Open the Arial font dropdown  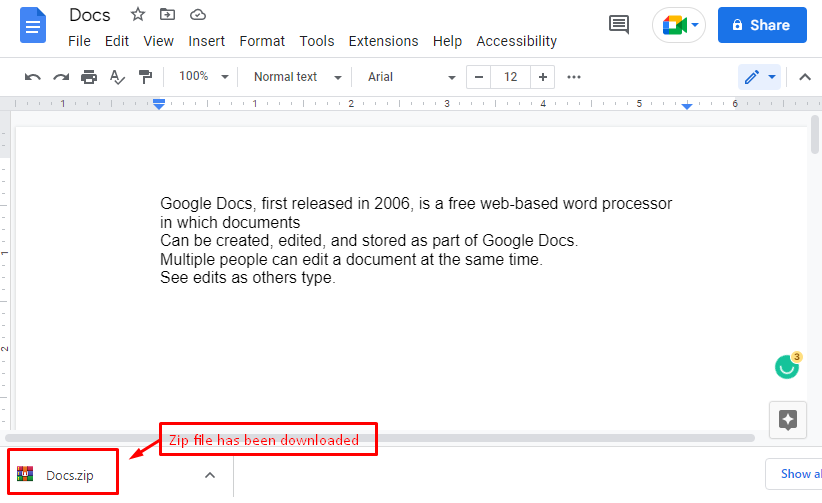(x=412, y=77)
